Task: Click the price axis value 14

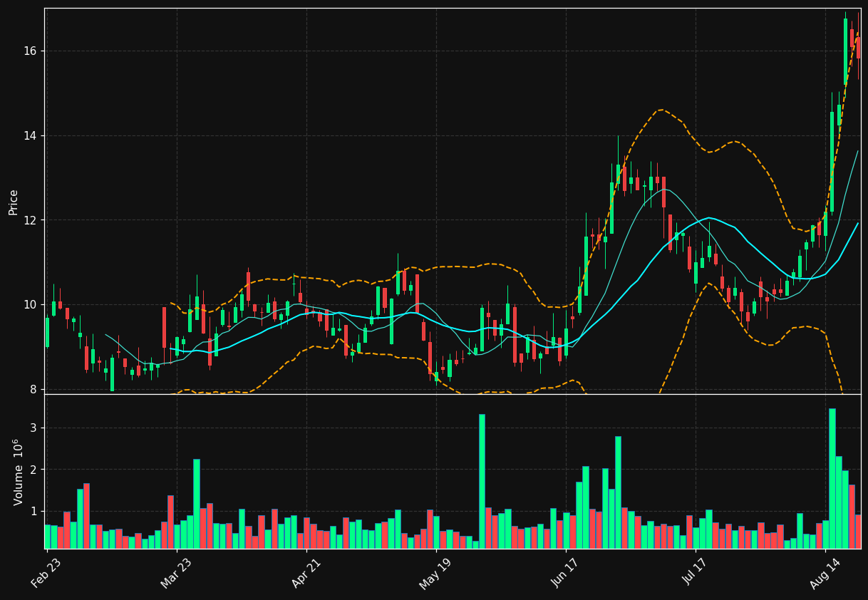Action: click(31, 136)
